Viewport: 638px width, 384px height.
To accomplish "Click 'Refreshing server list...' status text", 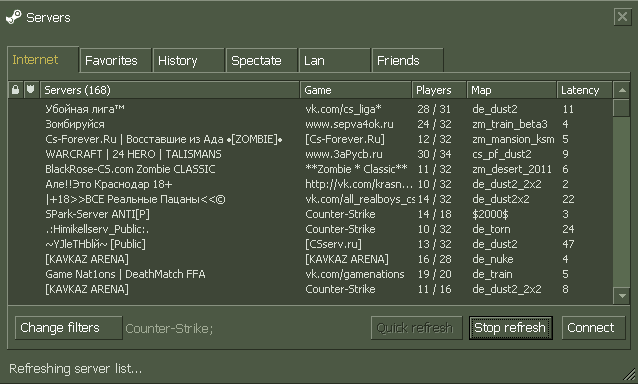I will [x=75, y=369].
